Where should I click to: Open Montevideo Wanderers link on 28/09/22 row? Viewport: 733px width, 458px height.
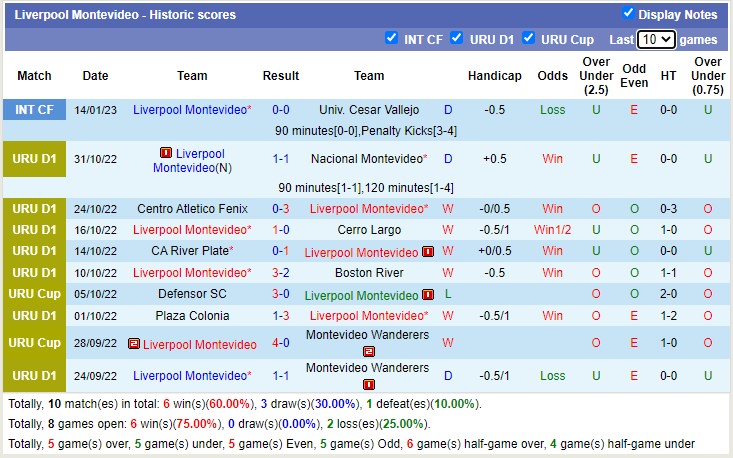click(x=367, y=335)
